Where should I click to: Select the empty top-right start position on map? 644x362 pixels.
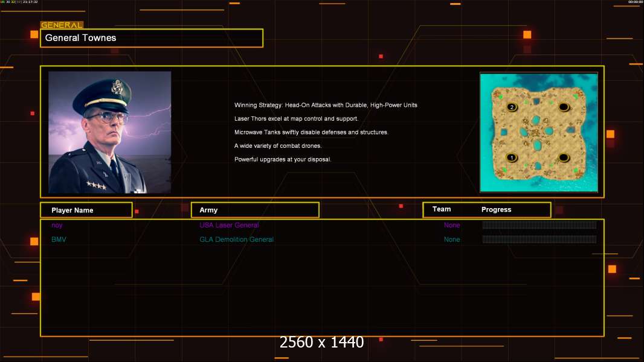tap(564, 107)
